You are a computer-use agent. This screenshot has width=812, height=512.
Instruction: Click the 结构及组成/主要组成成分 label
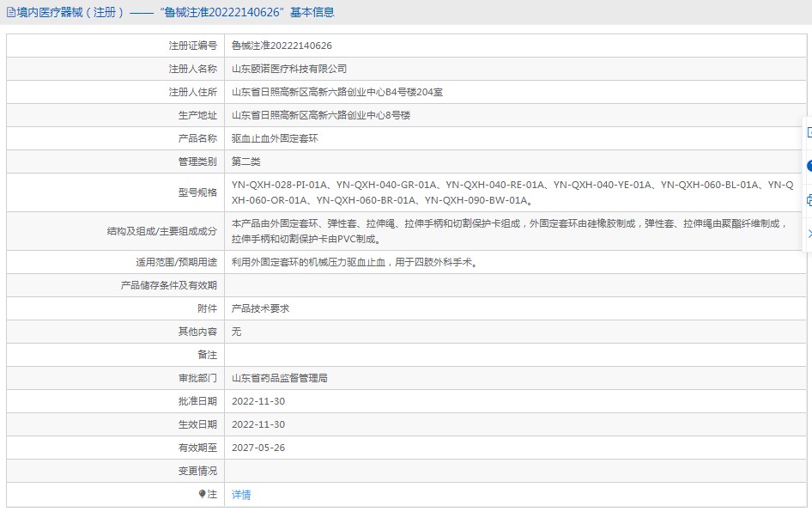click(162, 231)
